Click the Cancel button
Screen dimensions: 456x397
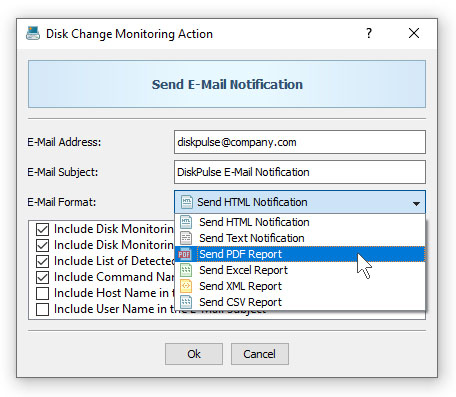(x=260, y=354)
